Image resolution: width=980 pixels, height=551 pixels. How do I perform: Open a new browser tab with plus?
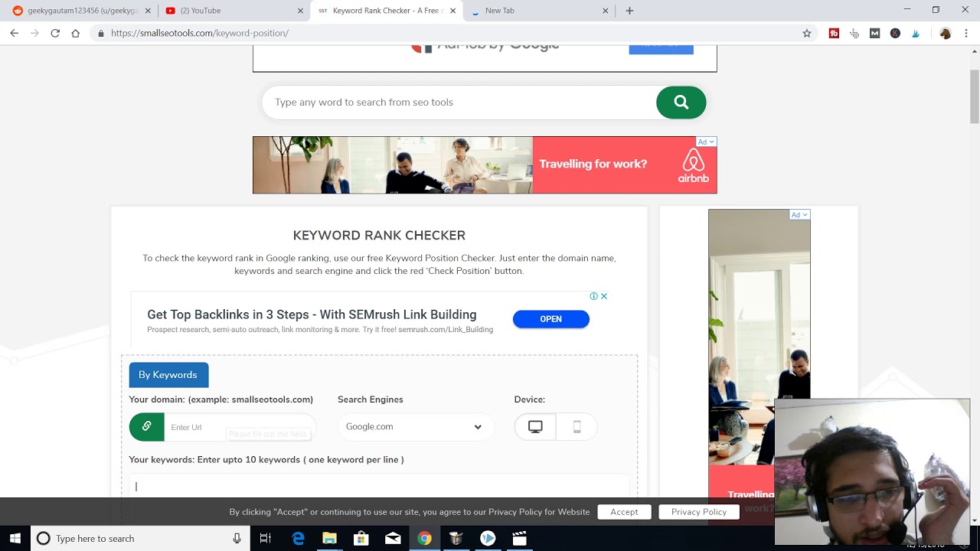(x=629, y=11)
